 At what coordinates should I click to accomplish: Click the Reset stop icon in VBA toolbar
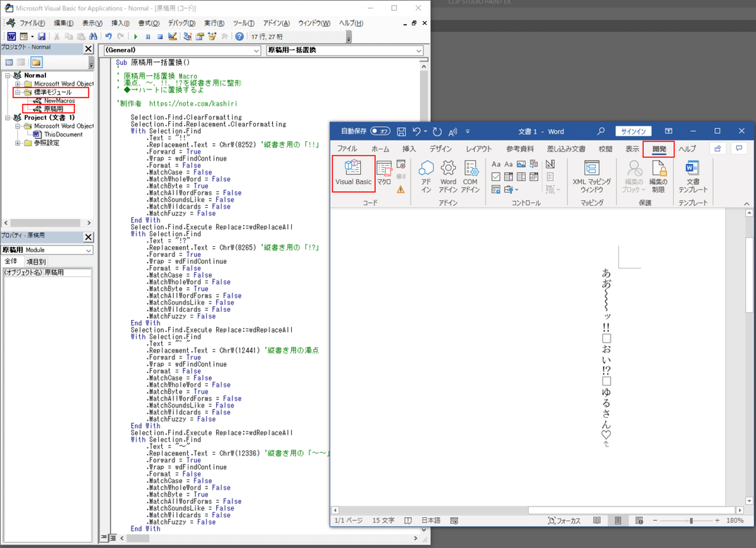point(160,37)
